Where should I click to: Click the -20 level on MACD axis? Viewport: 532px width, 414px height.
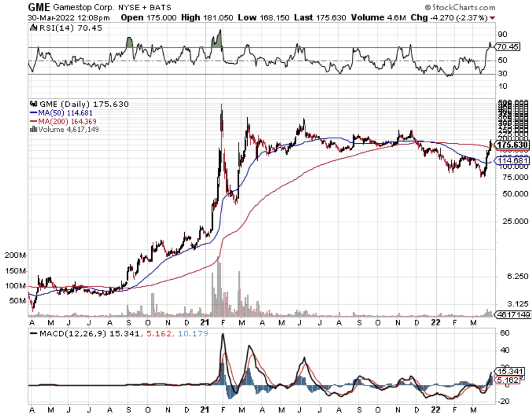(x=504, y=401)
